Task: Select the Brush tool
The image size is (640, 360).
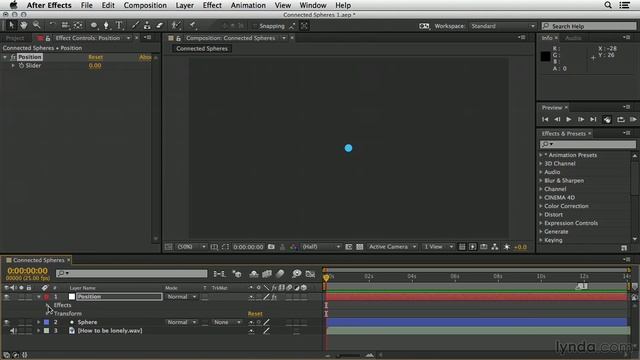Action: (x=135, y=25)
